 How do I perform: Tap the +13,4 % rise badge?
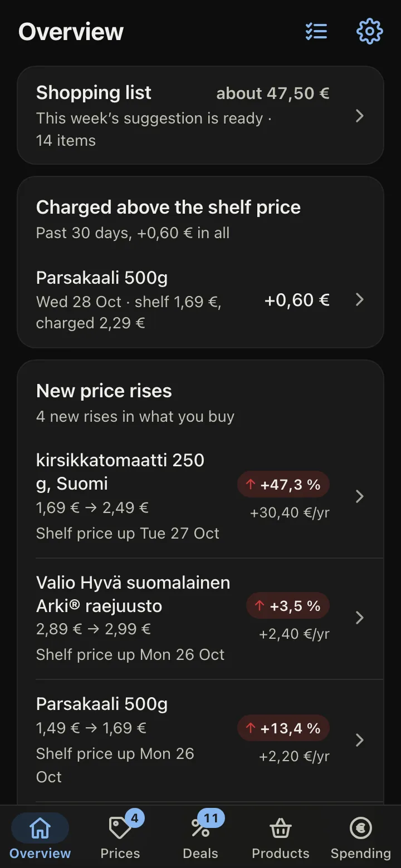pos(283,728)
